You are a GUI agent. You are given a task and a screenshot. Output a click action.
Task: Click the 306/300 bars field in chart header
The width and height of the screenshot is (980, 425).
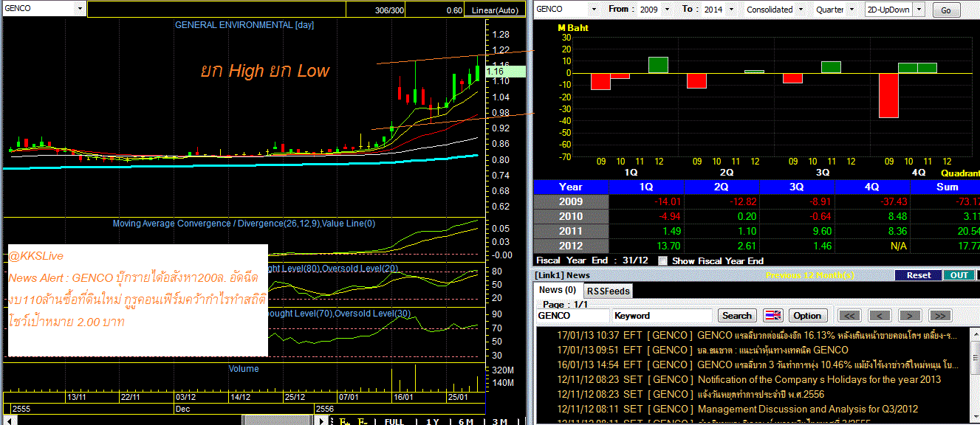pos(375,10)
